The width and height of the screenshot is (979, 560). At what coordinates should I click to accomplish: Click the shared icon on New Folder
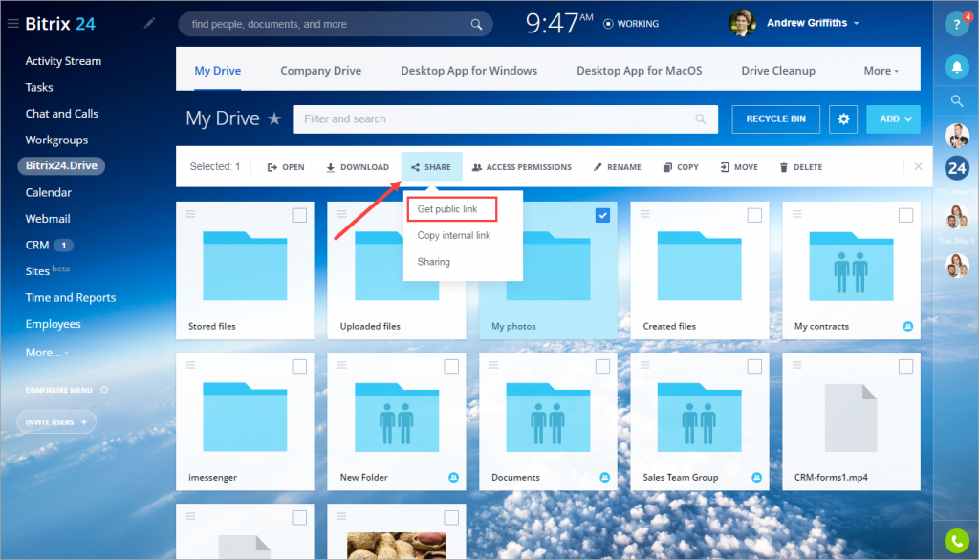(x=453, y=477)
